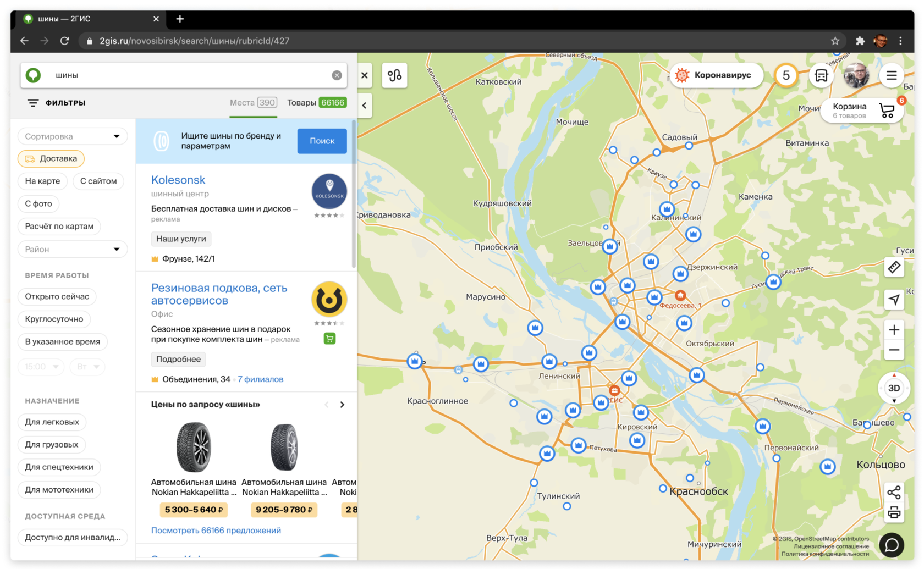Click the blue Поиск button
Image resolution: width=924 pixels, height=569 pixels.
click(x=322, y=141)
